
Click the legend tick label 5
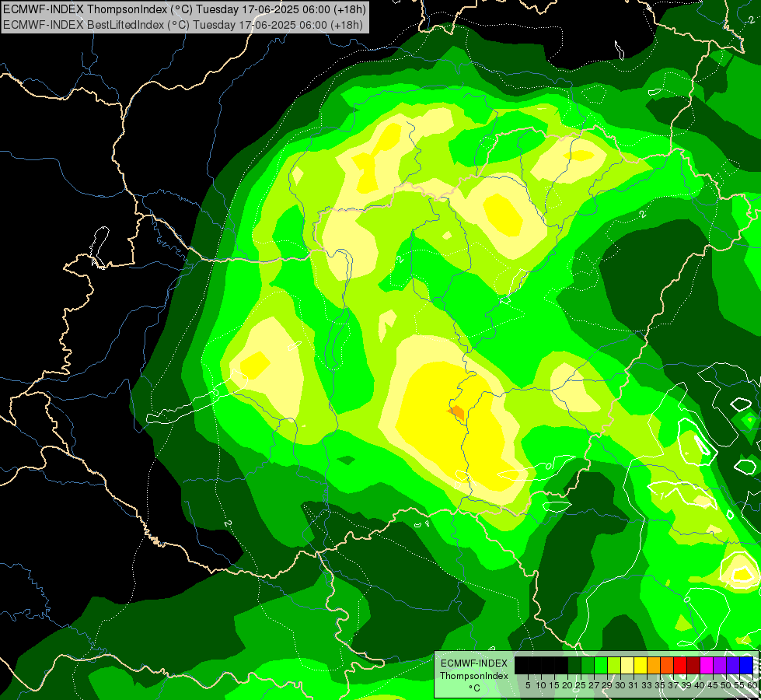tap(528, 685)
